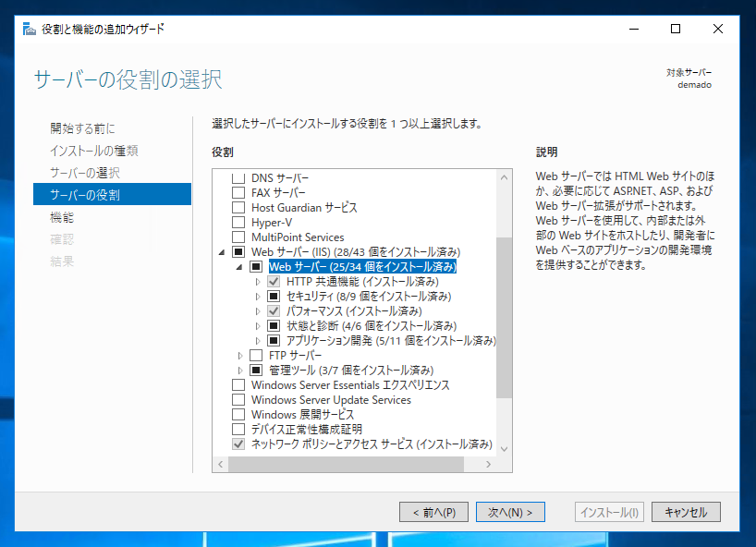This screenshot has height=547, width=756.
Task: Check デバイス正常性構成証明 checkbox
Action: tap(238, 430)
